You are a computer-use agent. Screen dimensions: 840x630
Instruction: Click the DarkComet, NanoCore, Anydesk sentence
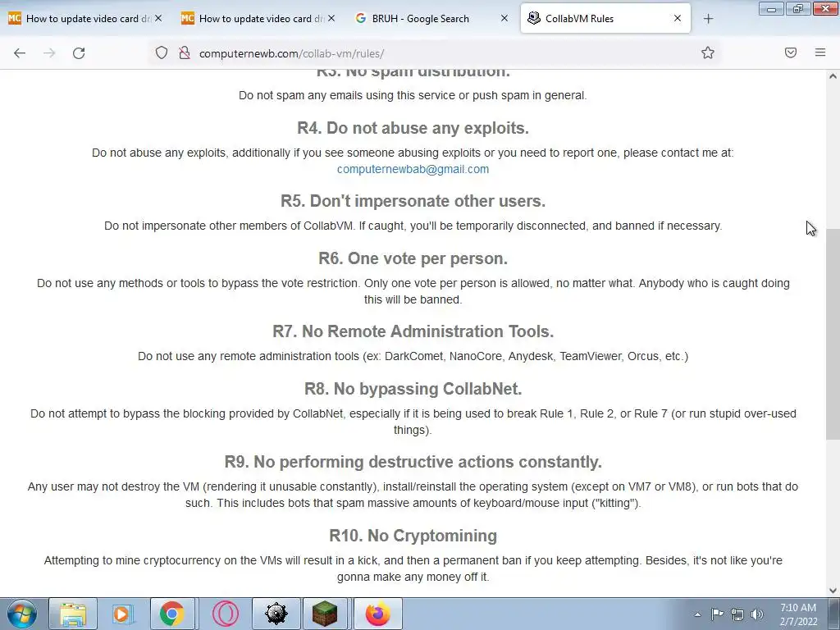tap(413, 356)
